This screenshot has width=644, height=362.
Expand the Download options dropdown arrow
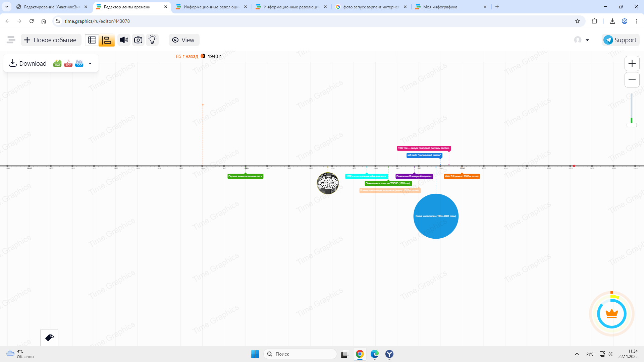90,63
